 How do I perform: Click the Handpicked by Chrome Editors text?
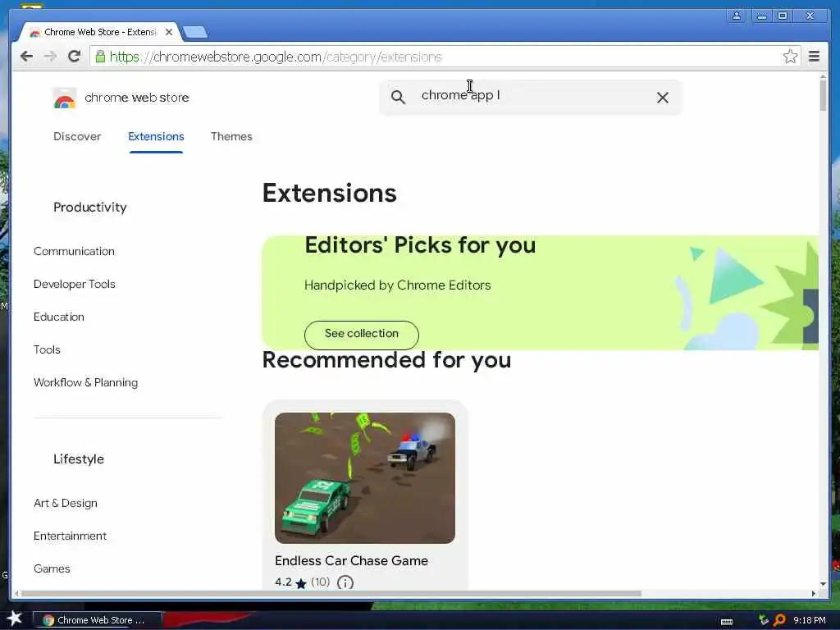coord(398,285)
